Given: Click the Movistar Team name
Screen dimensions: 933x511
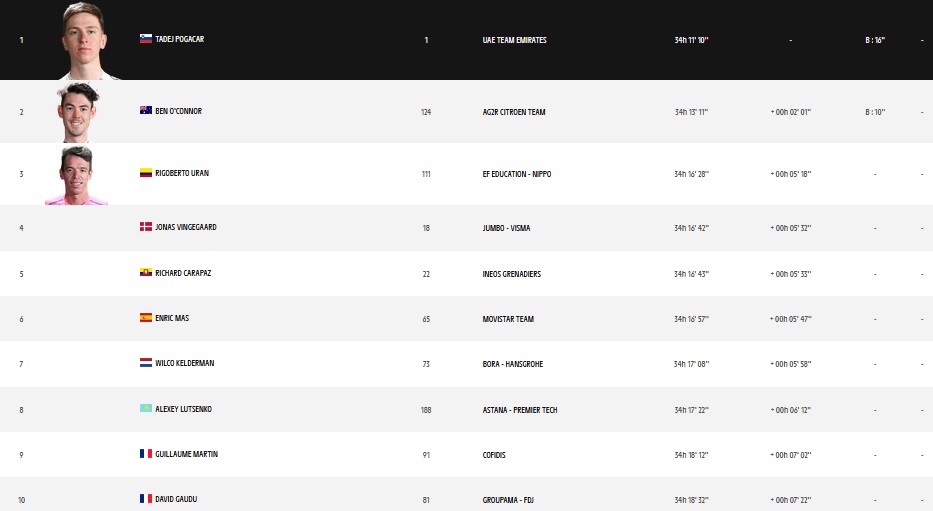Looking at the screenshot, I should tap(508, 319).
